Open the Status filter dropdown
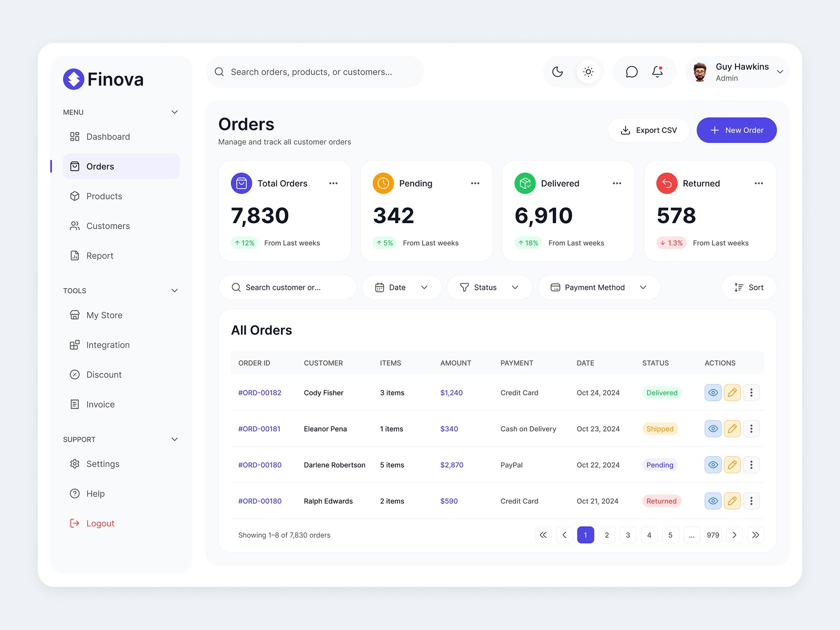 (x=490, y=288)
